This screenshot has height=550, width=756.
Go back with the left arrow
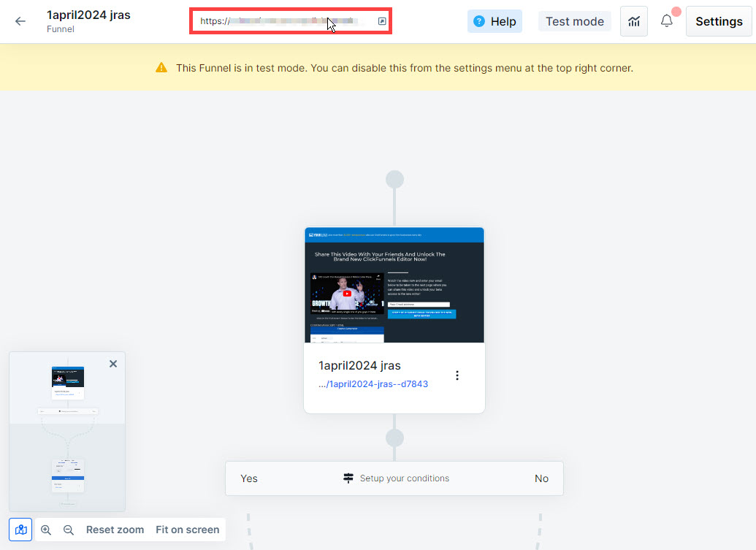(20, 21)
